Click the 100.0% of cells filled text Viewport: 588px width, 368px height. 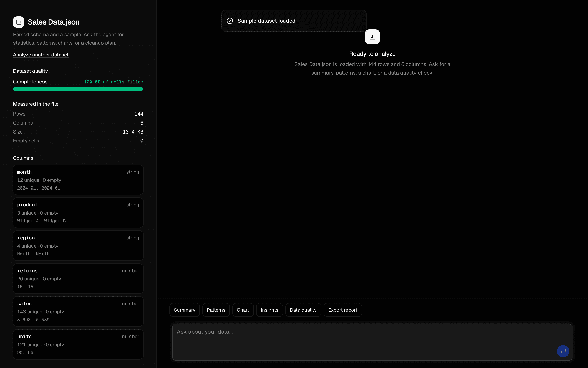tap(114, 82)
